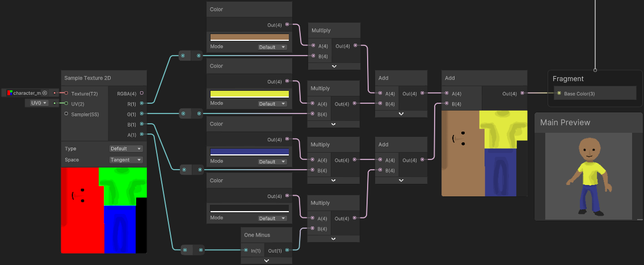Click the G(1) output port on Sample Texture 2D
The width and height of the screenshot is (644, 265).
[x=142, y=113]
